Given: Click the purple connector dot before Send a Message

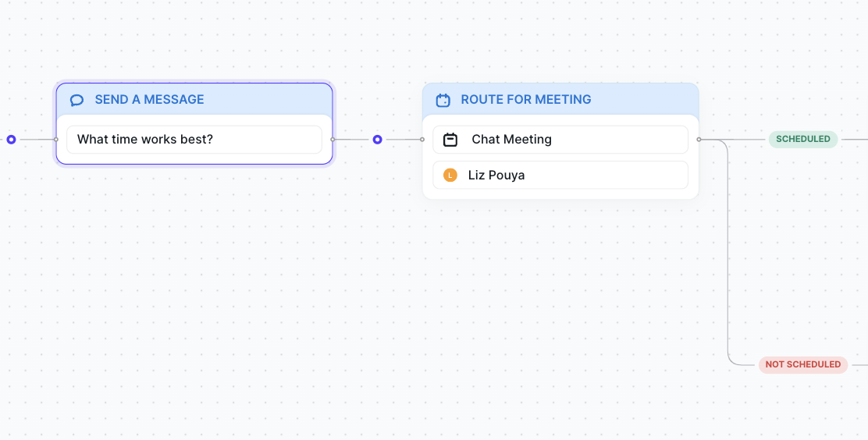Looking at the screenshot, I should 11,140.
